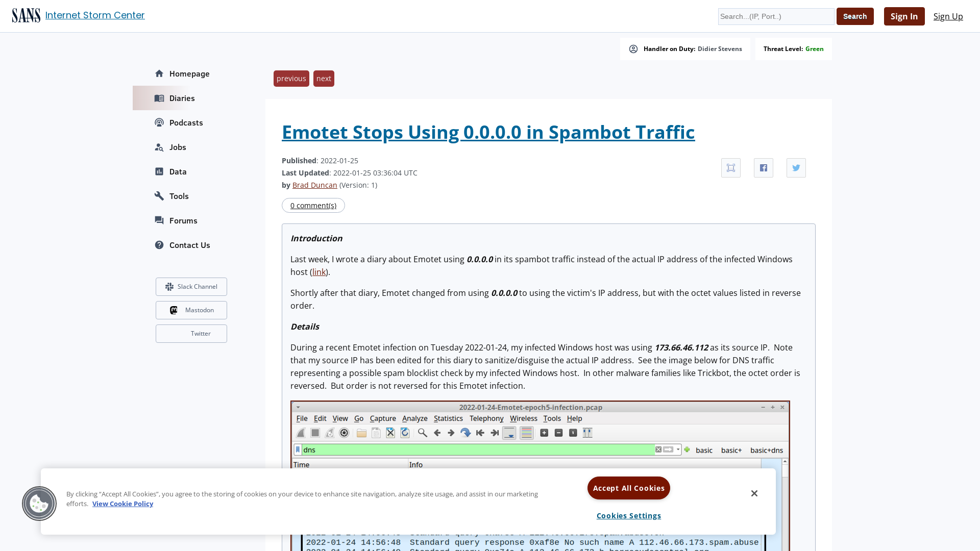Viewport: 980px width, 551px height.
Task: Click the Slack logo icon
Action: point(169,287)
